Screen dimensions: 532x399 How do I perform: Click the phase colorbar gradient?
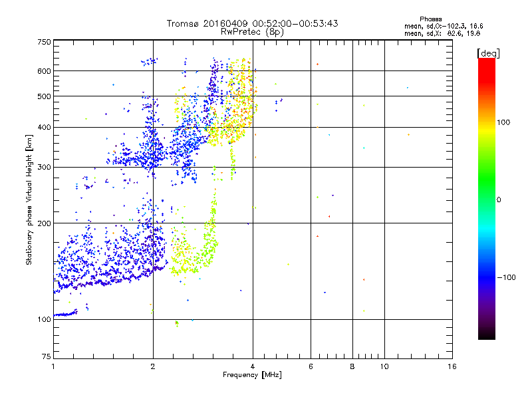point(487,198)
